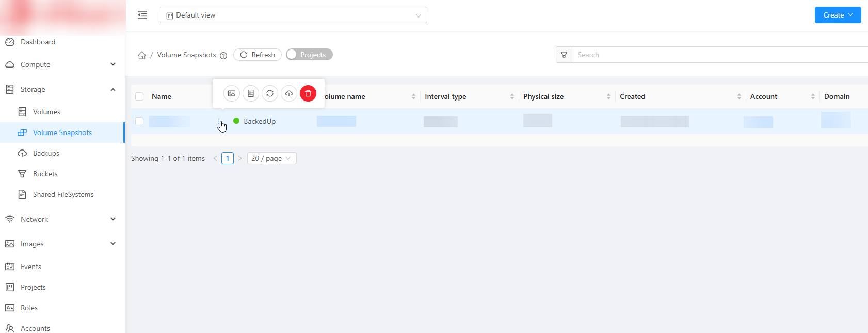Select the BackedUp snapshot row checkbox
The image size is (868, 333).
[139, 121]
